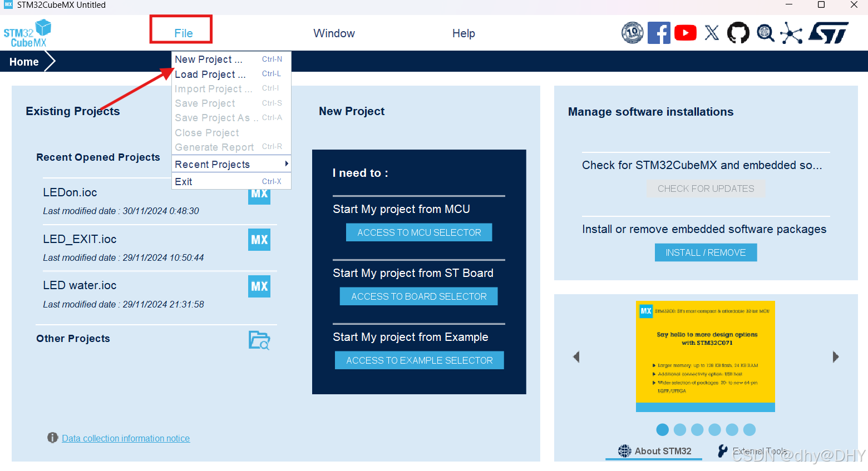Screen dimensions: 868x471
Task: Open Data collection information notice link
Action: (x=126, y=438)
